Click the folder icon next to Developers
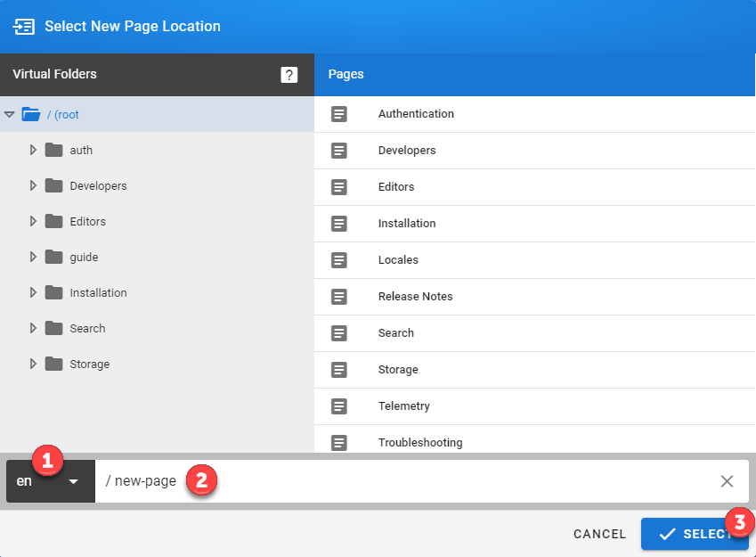 [x=55, y=185]
